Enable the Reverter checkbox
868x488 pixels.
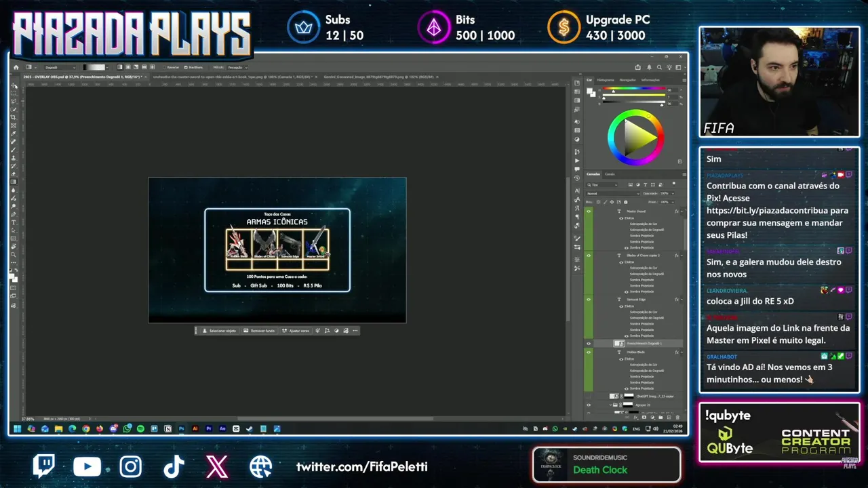[x=165, y=67]
